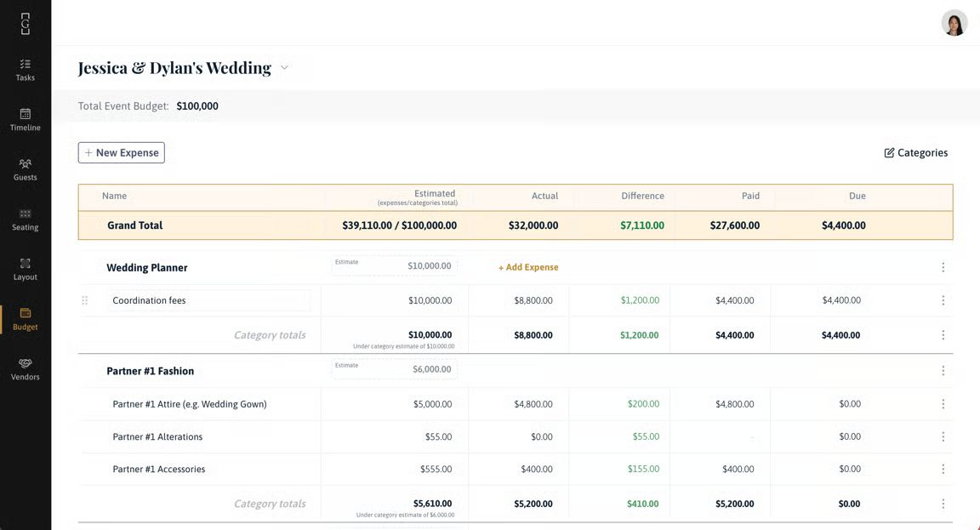Open options menu for Partner #1 Alterations row

point(943,436)
